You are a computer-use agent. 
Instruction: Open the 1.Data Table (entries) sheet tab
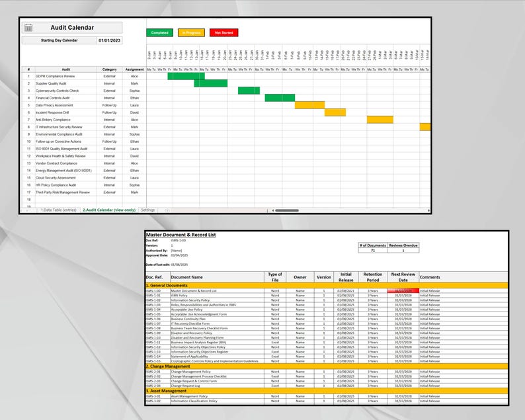tap(59, 210)
